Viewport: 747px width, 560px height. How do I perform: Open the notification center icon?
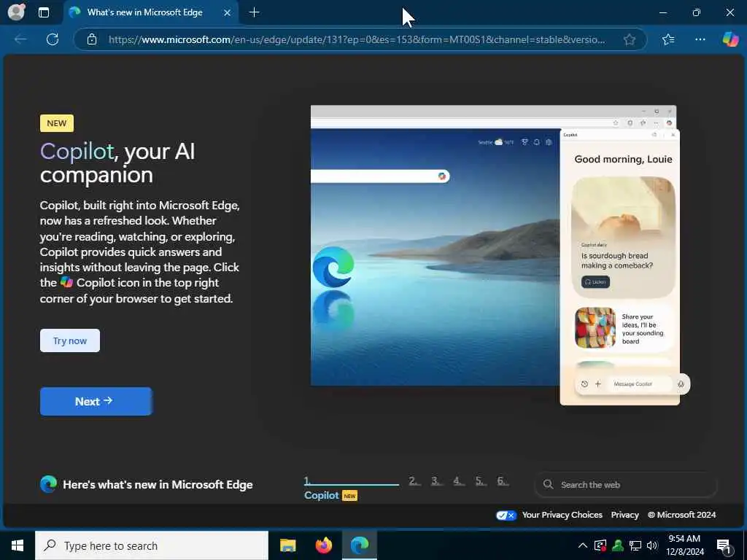click(724, 545)
